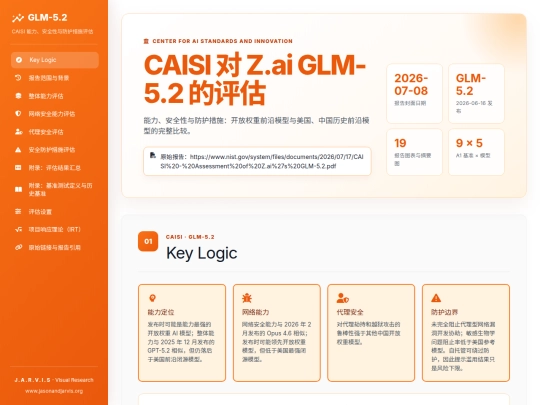Click the CAISI 对 Z.ai GLM-5.2 的评估 title

click(255, 79)
